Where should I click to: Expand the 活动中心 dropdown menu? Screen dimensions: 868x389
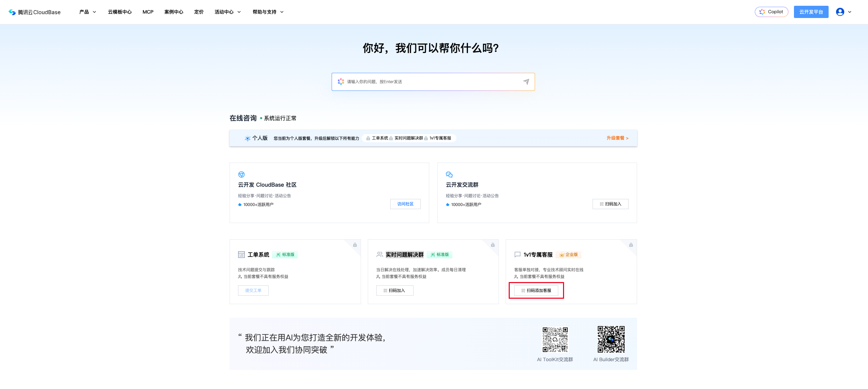[228, 12]
